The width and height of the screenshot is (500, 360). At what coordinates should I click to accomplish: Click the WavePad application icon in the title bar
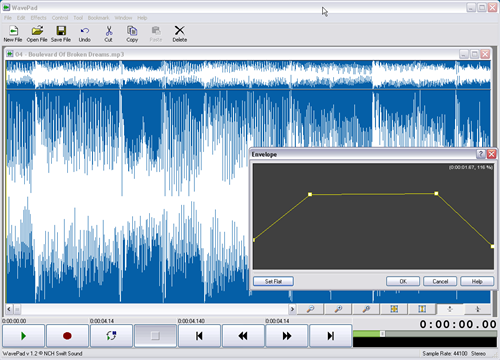pyautogui.click(x=6, y=7)
